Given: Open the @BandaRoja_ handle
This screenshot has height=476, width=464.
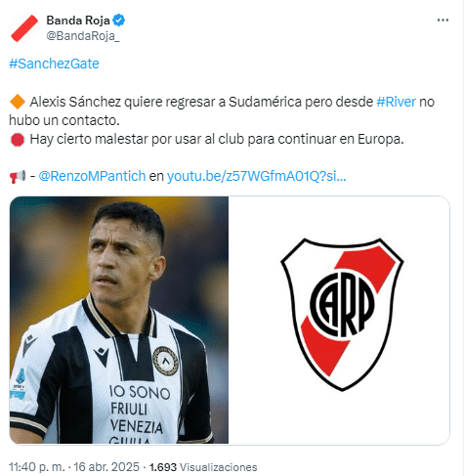Looking at the screenshot, I should point(83,36).
